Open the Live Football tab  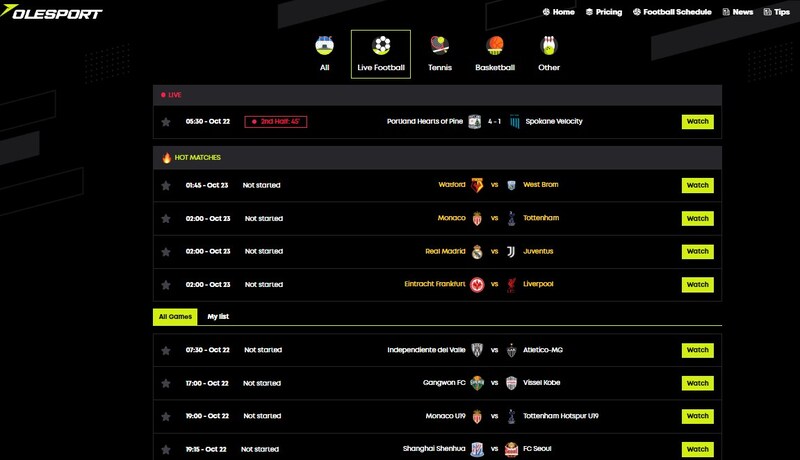click(x=381, y=54)
